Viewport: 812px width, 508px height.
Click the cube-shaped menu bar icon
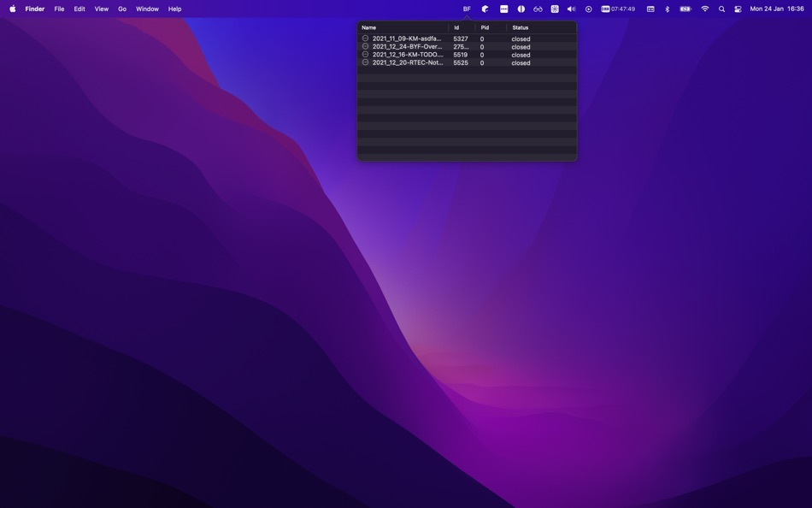click(485, 9)
